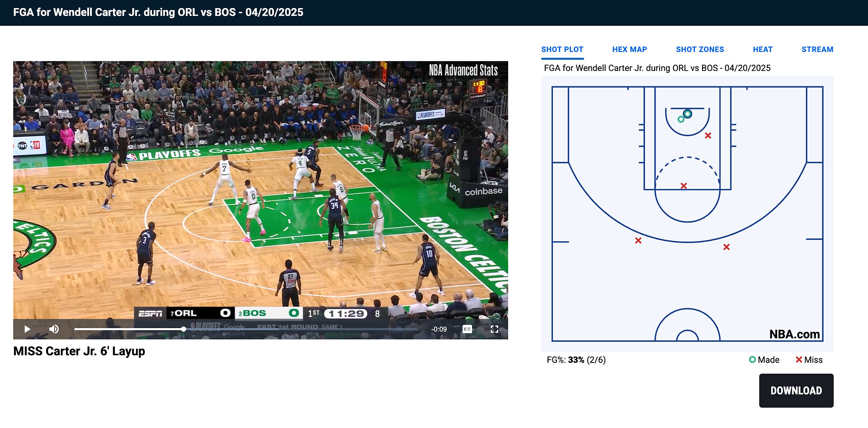Open the HEX MAP tab
The height and width of the screenshot is (428, 868).
[x=630, y=50]
